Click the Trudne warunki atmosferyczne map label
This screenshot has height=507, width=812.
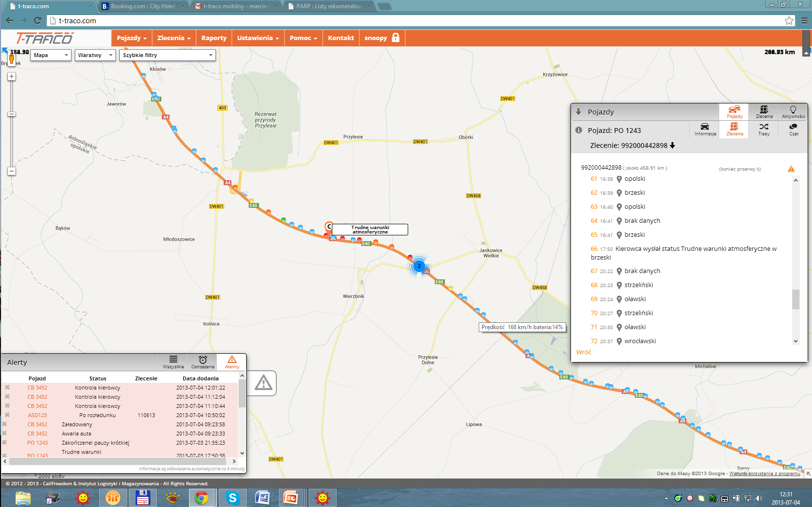coord(370,230)
